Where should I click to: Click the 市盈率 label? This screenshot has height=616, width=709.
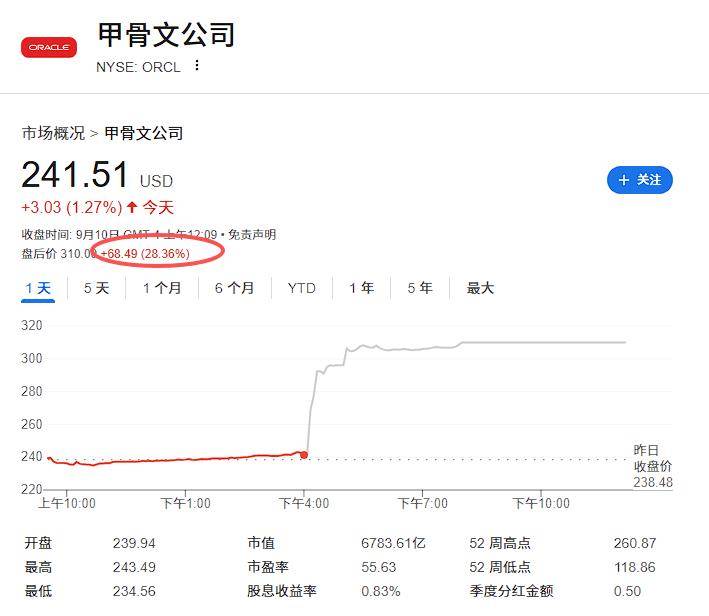point(268,567)
